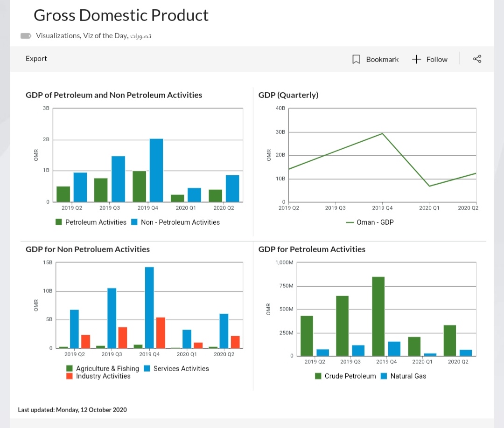The width and height of the screenshot is (504, 428).
Task: Click the tag icon beside Visualizations
Action: 26,35
